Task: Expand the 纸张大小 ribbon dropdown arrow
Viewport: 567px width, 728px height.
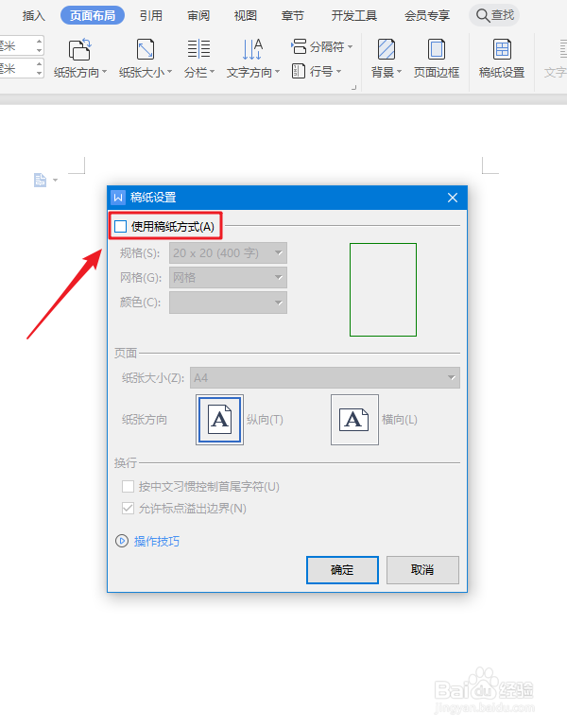Action: click(169, 72)
